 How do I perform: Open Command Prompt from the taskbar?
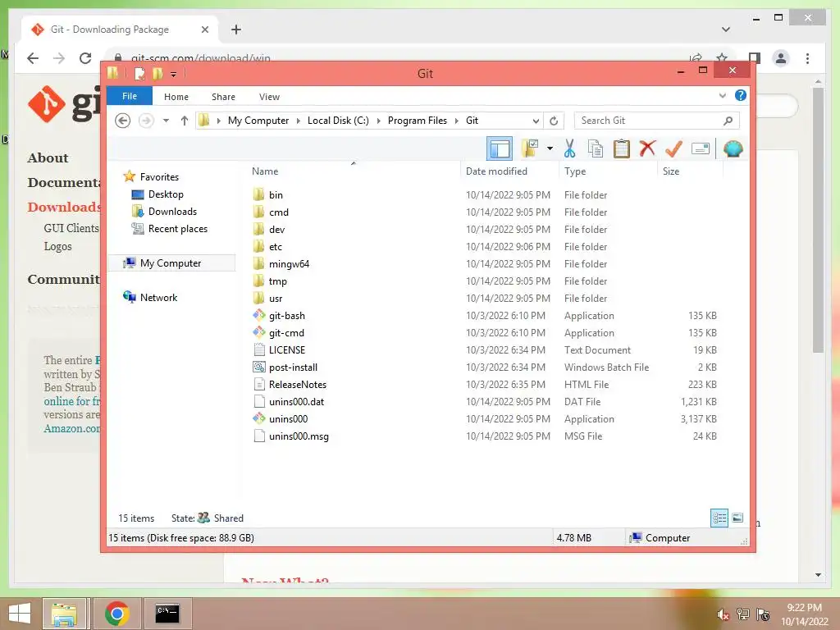[167, 614]
